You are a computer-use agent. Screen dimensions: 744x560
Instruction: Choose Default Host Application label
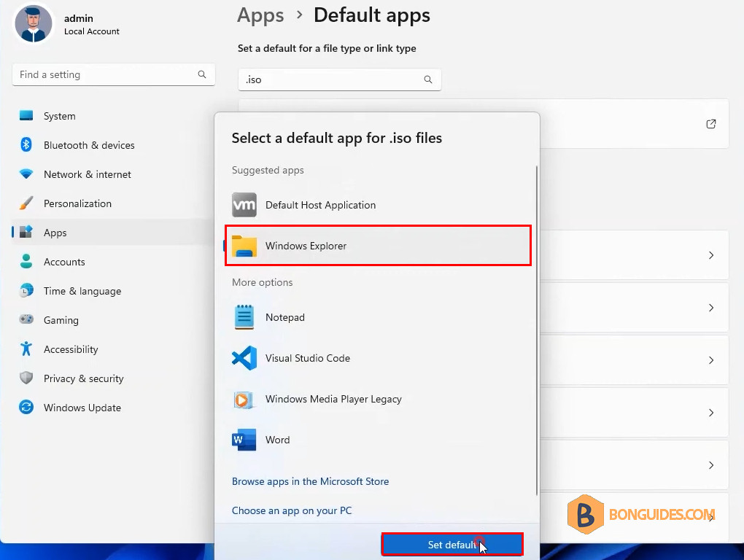(x=321, y=205)
